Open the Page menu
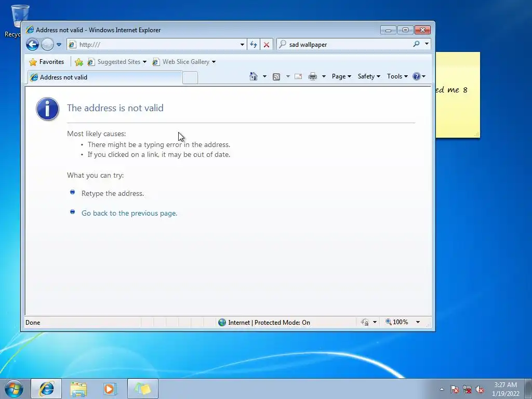The height and width of the screenshot is (399, 532). click(x=341, y=76)
